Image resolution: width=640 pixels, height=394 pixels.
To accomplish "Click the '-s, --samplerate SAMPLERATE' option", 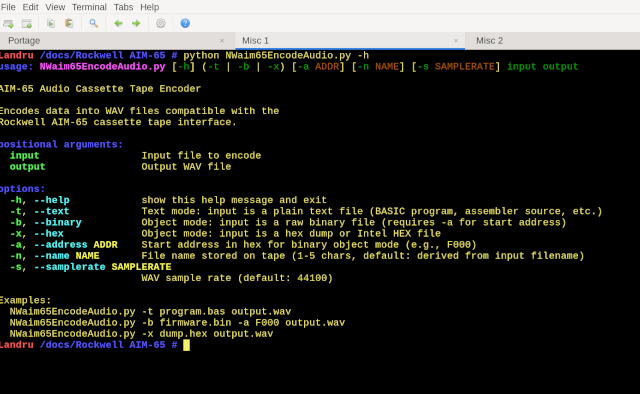I will [91, 267].
